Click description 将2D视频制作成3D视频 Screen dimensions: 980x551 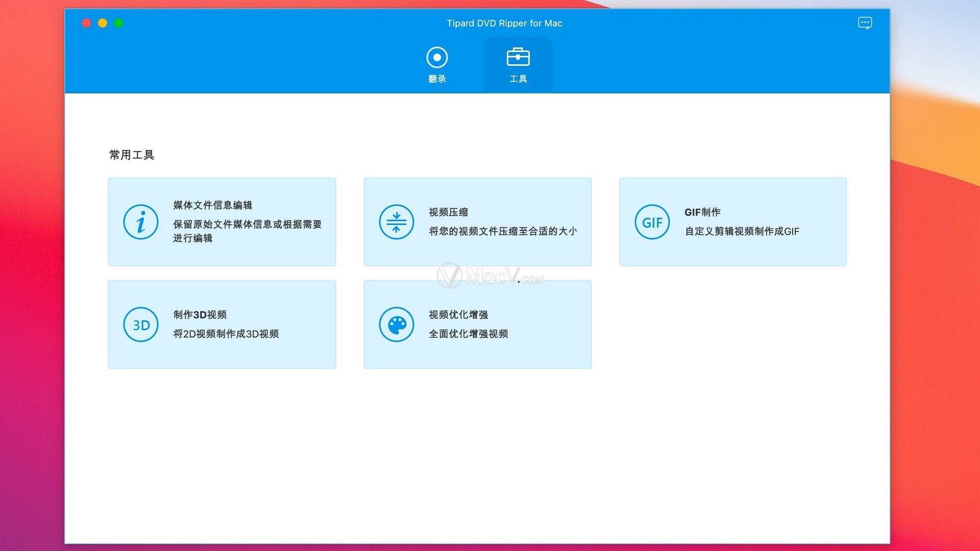pyautogui.click(x=226, y=334)
